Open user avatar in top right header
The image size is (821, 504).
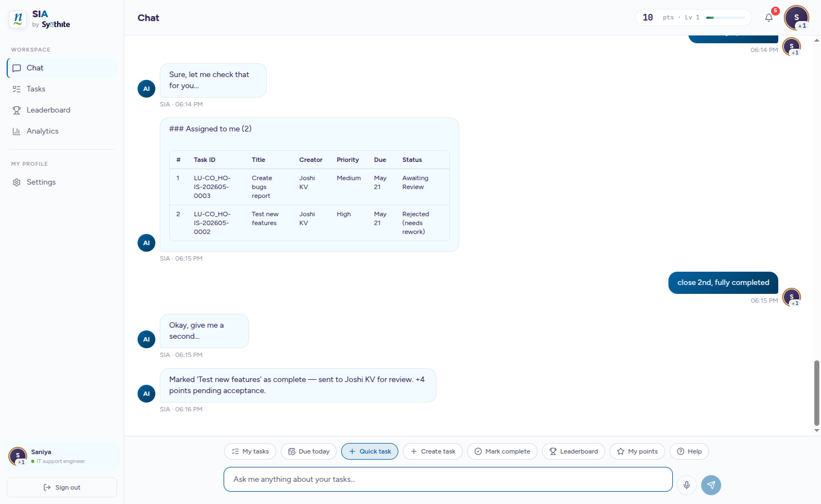(797, 18)
